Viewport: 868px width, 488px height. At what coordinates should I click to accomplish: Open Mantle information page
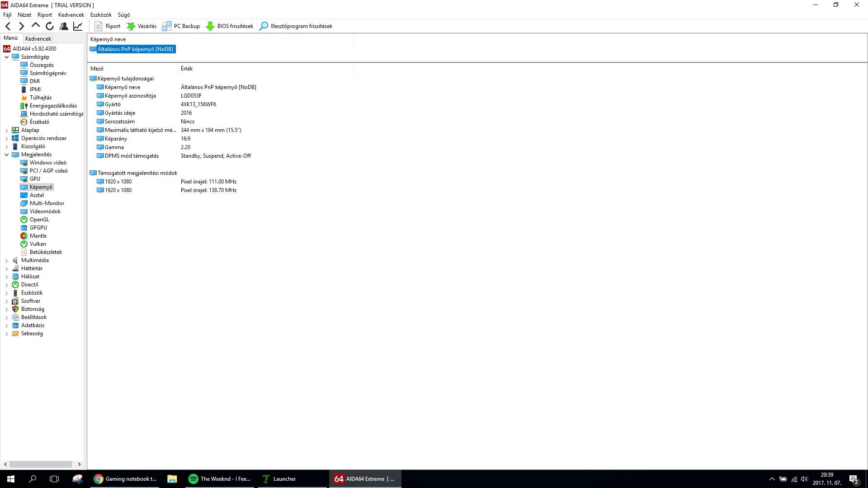coord(38,236)
